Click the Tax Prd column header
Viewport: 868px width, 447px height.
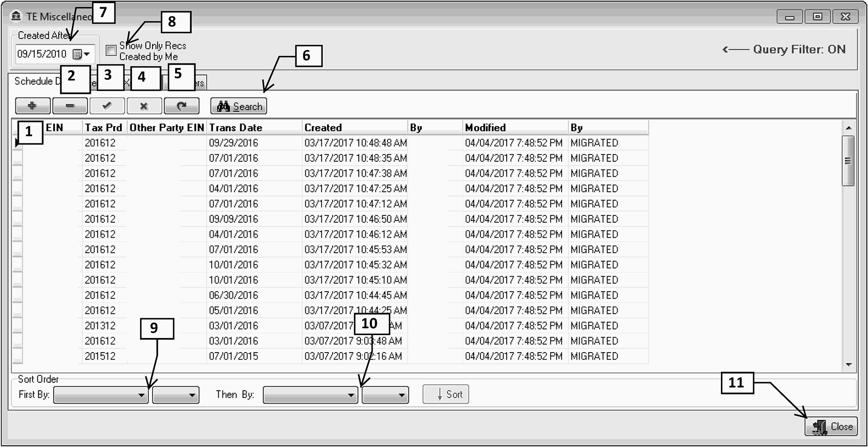click(103, 128)
